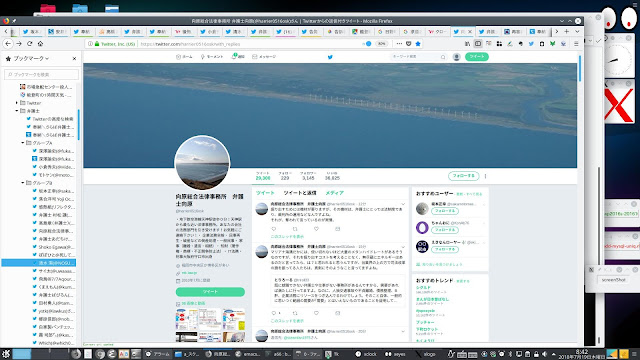The image size is (640, 360).
Task: Toggle the Firefox sidebar button
Action: pyautogui.click(x=478, y=44)
